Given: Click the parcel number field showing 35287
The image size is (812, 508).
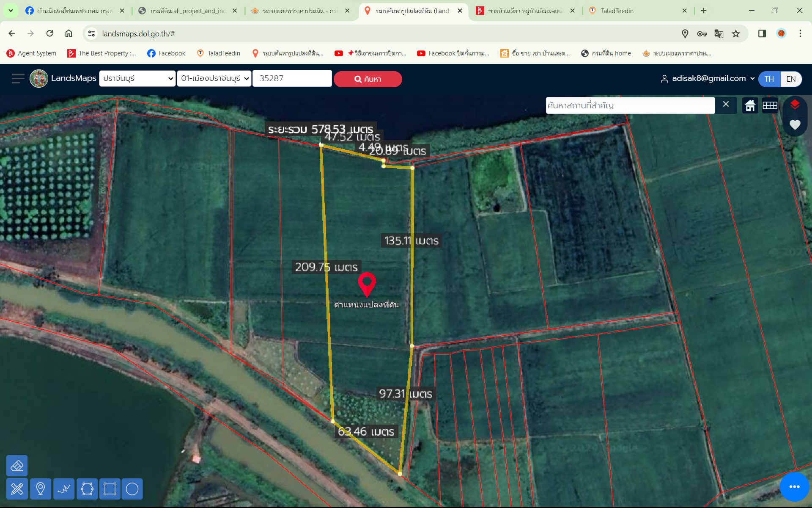Looking at the screenshot, I should point(292,78).
